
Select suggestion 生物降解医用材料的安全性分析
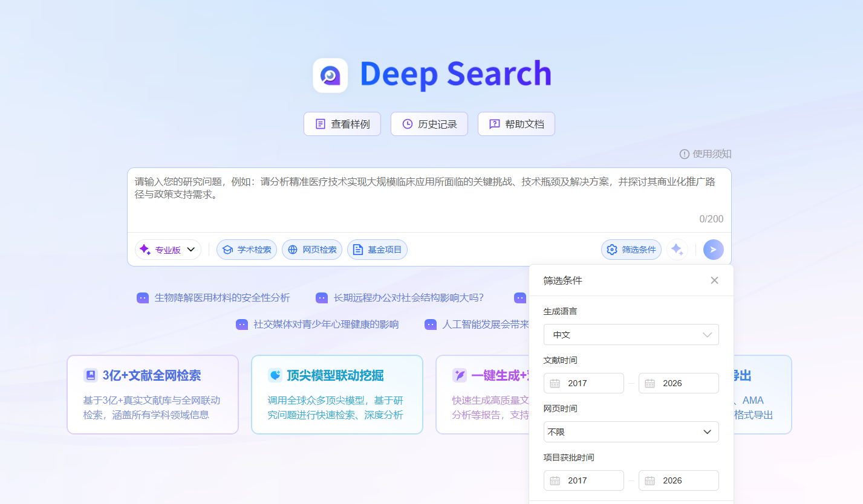(223, 297)
